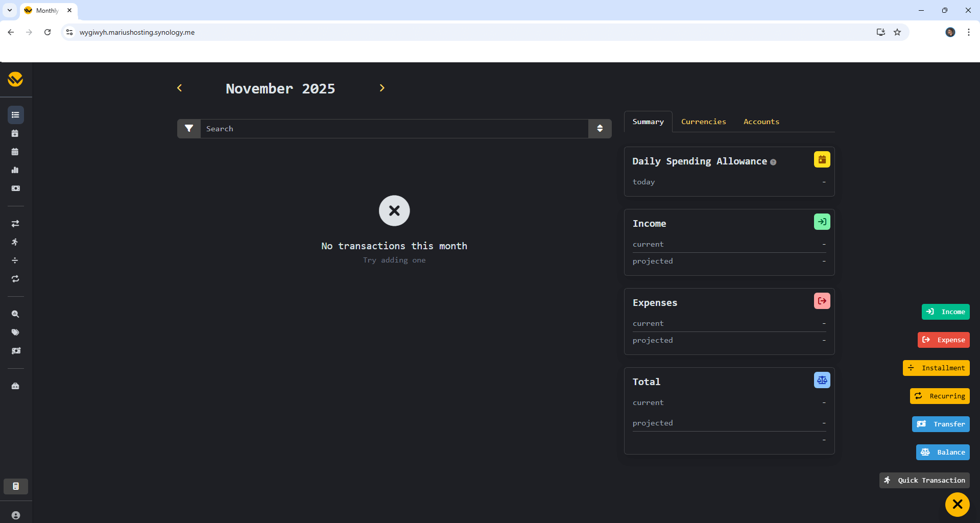The image size is (980, 523).
Task: Open the user profile icon at sidebar bottom
Action: click(16, 515)
